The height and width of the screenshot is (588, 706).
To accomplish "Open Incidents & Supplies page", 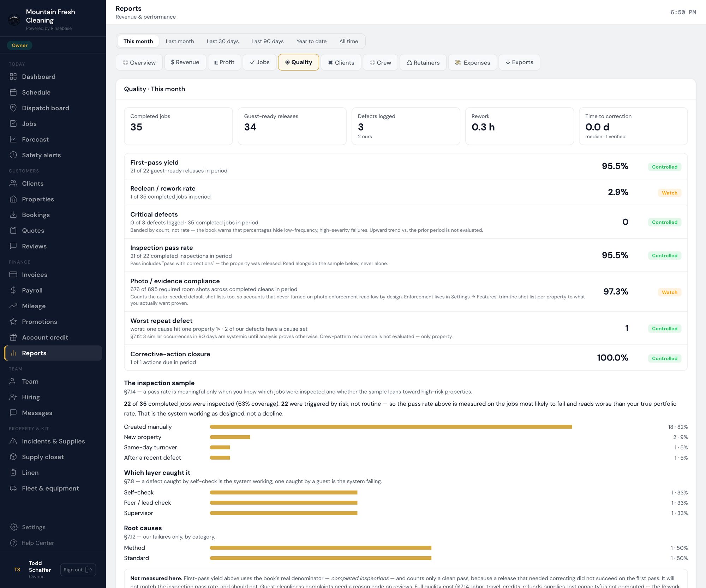I will [53, 441].
